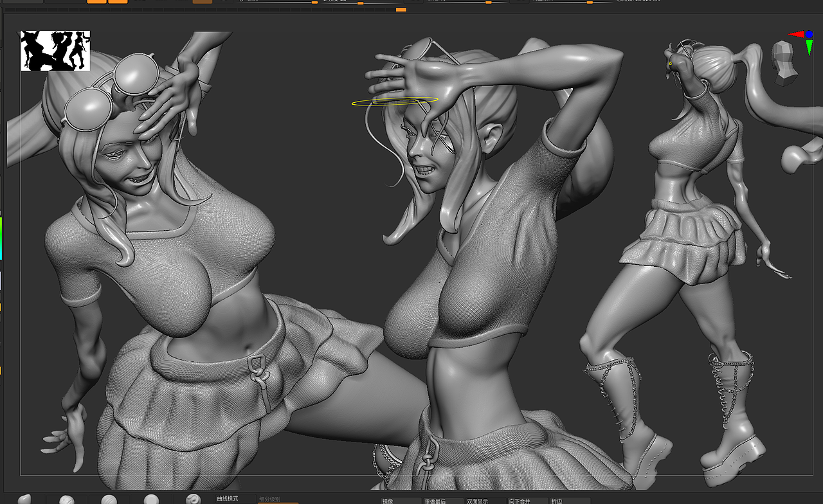
Task: Click the 折边 crease button
Action: pyautogui.click(x=570, y=501)
